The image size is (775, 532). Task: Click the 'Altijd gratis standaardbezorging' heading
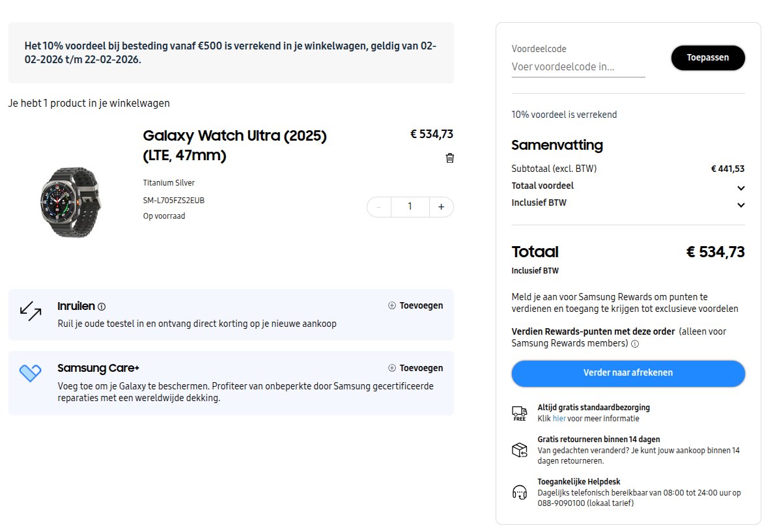click(x=593, y=408)
